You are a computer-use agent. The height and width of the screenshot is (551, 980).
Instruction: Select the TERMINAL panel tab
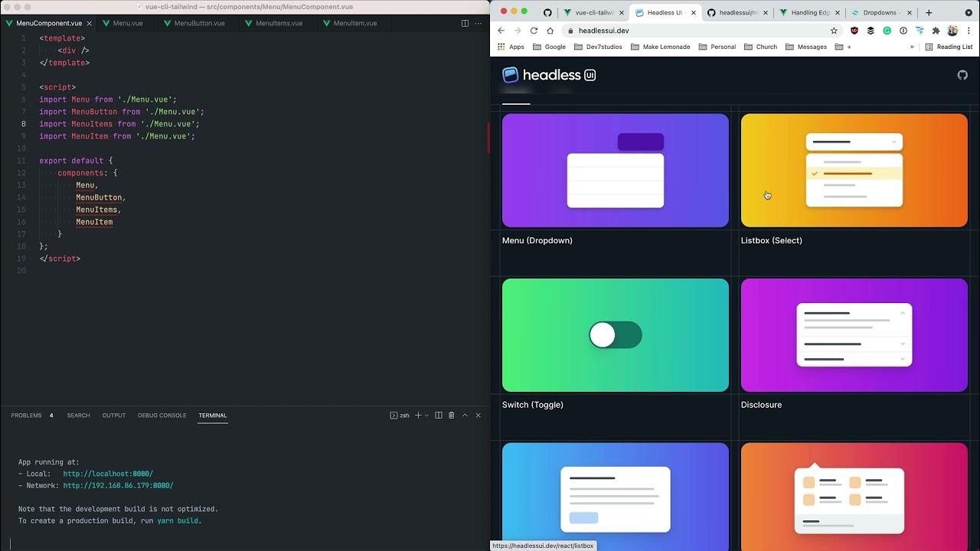[x=213, y=416]
